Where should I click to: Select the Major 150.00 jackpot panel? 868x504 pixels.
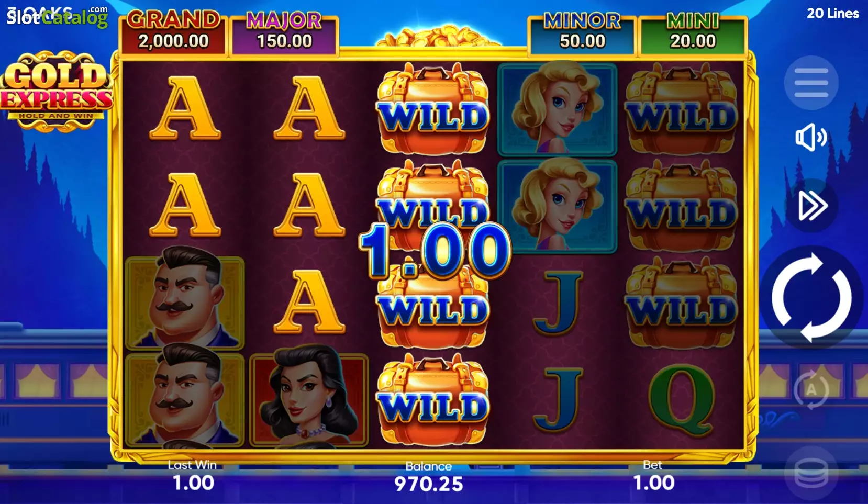click(284, 33)
